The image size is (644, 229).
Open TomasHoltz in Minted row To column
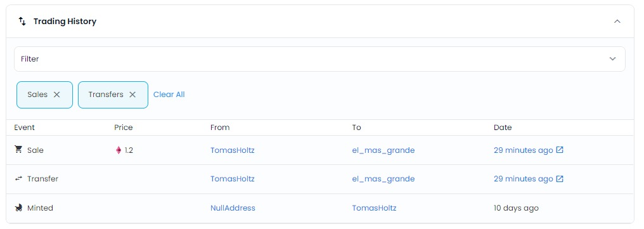pyautogui.click(x=374, y=208)
